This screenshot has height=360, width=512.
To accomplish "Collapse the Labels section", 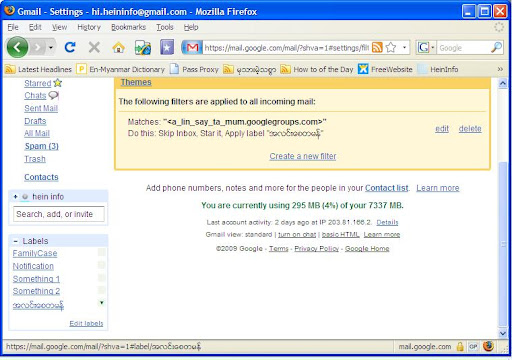I will (16, 241).
